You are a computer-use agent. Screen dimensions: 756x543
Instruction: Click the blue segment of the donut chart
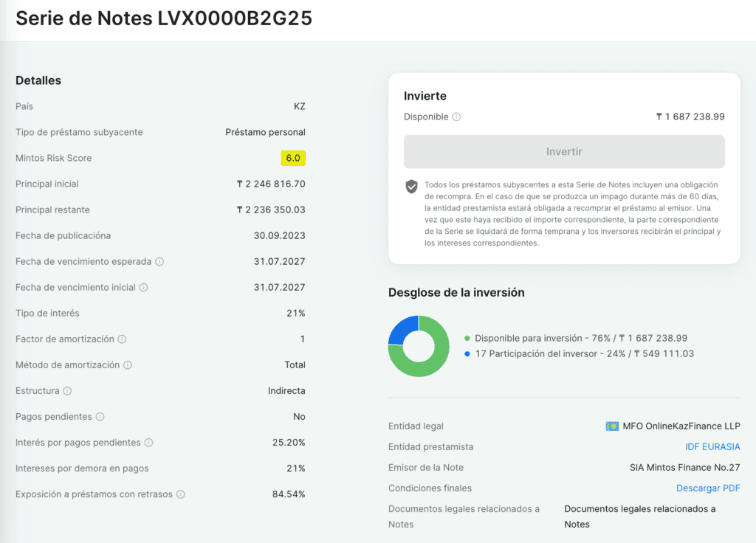pyautogui.click(x=401, y=330)
